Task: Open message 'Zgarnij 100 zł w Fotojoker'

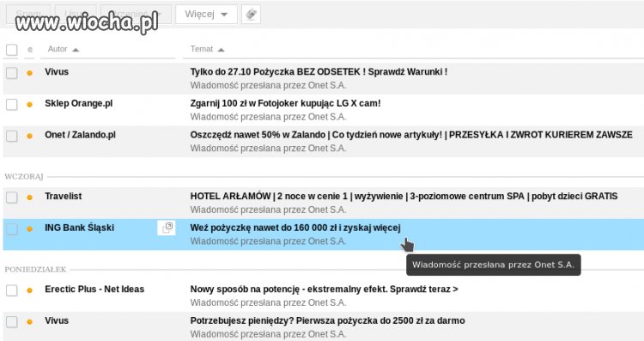Action: (285, 104)
